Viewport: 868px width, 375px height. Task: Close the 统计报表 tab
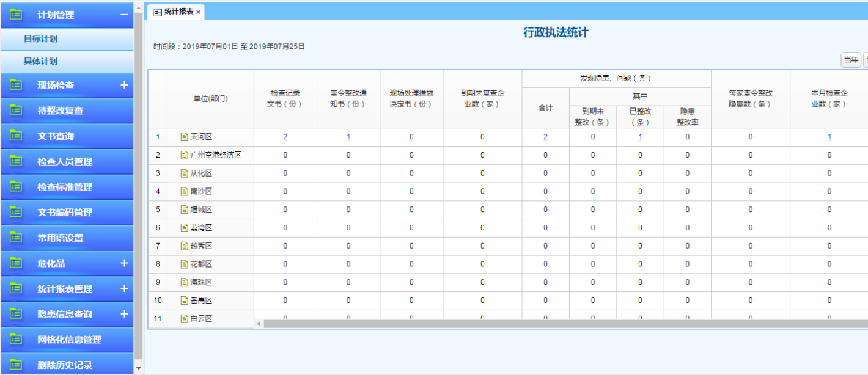[x=198, y=12]
